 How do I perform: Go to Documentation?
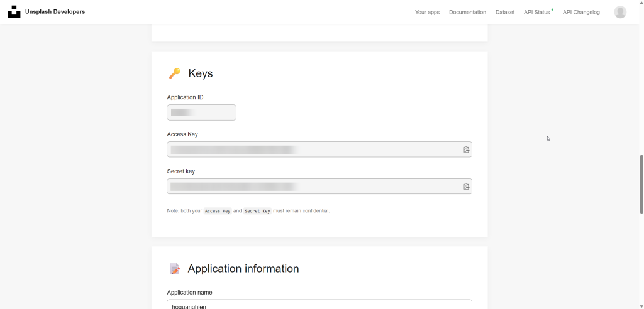[x=467, y=13]
